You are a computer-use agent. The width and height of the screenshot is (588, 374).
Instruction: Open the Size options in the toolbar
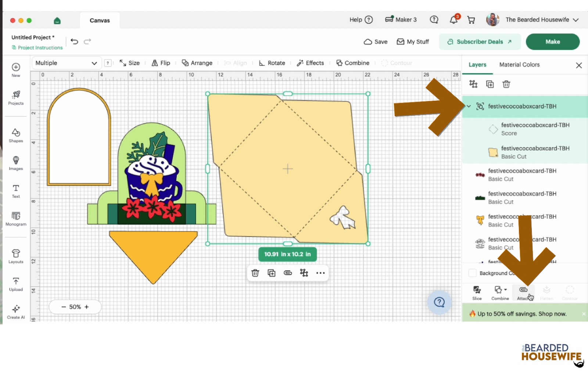pyautogui.click(x=129, y=63)
